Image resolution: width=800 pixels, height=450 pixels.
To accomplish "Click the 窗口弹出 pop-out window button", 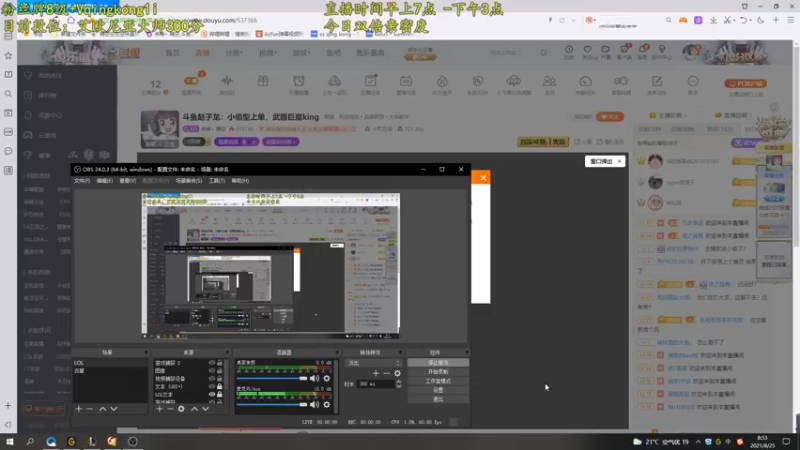I will tap(605, 161).
